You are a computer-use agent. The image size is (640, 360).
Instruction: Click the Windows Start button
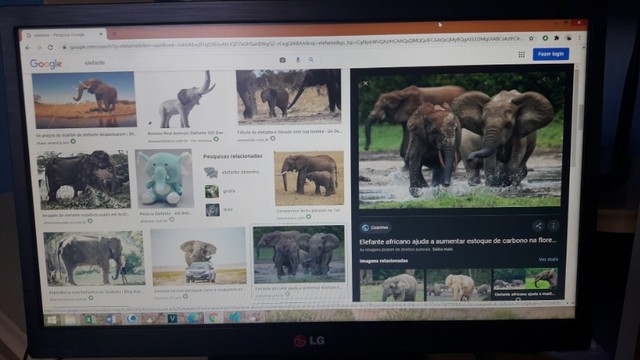coord(52,320)
